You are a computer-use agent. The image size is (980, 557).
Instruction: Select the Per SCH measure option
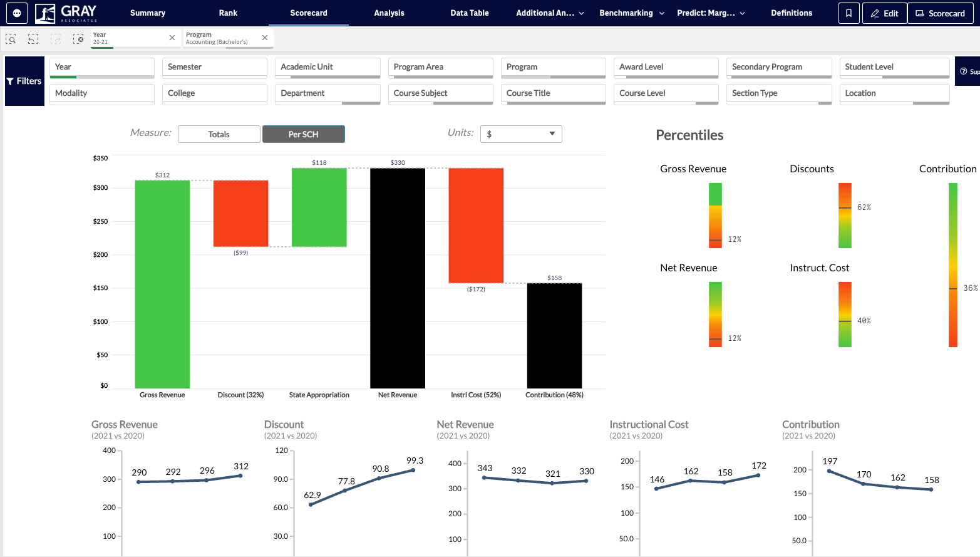tap(304, 134)
